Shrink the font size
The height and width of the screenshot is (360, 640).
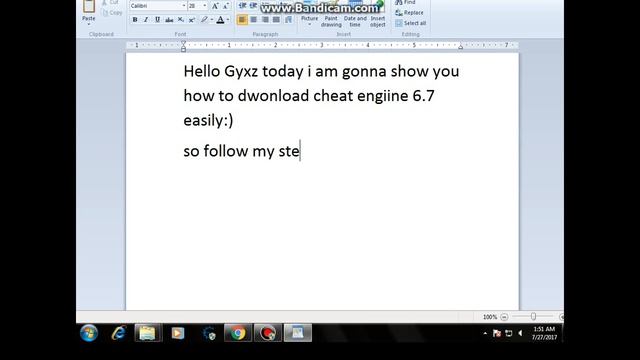(x=225, y=6)
